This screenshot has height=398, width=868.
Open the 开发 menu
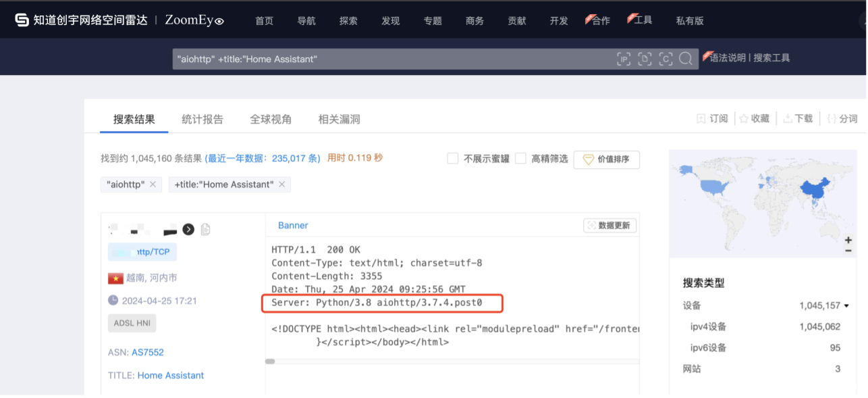[559, 21]
